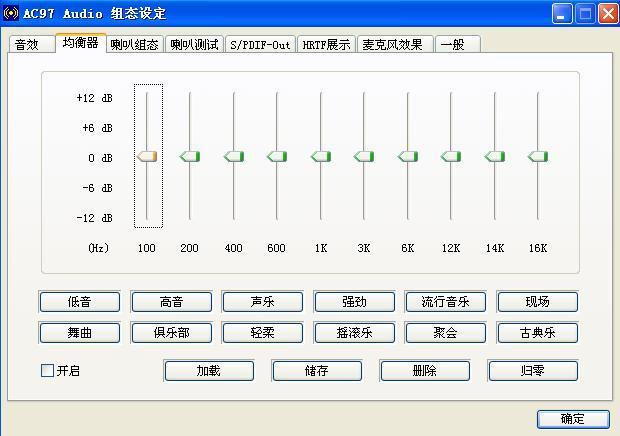Click the 200 Hz equalizer slider thumb
Viewport: 620px width, 436px height.
click(190, 157)
